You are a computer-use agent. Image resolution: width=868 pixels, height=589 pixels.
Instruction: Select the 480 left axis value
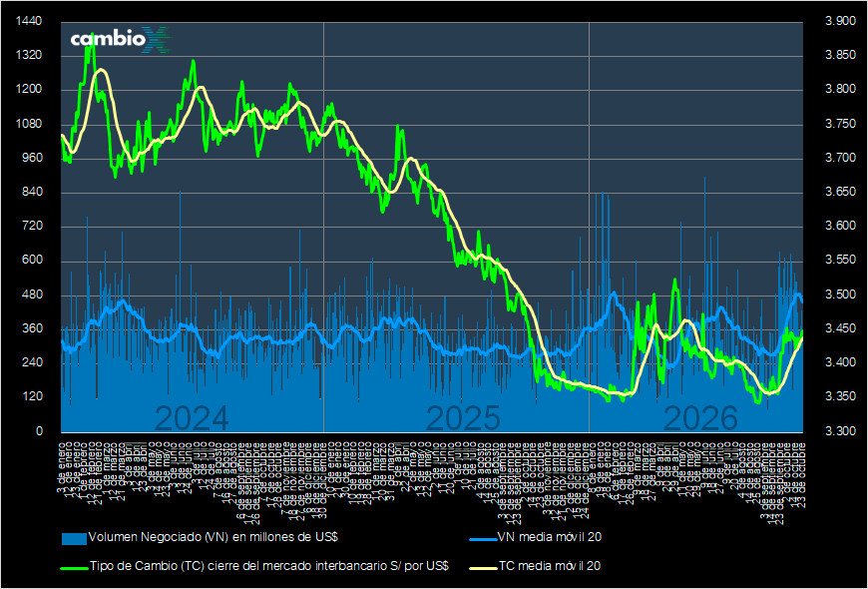(32, 294)
